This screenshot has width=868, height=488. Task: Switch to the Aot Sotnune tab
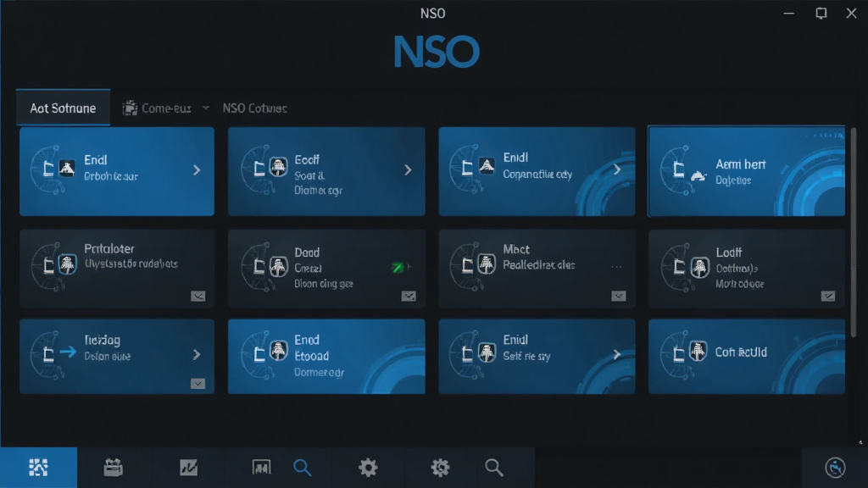63,108
